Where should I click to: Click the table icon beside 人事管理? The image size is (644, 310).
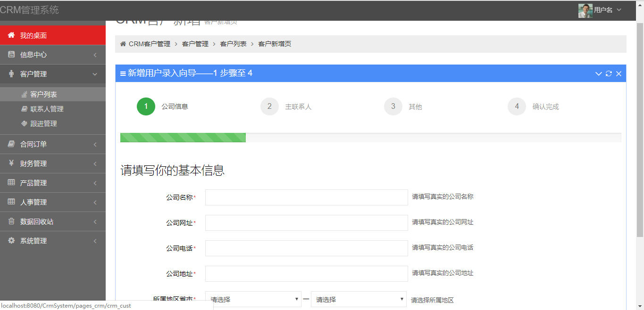coord(11,202)
